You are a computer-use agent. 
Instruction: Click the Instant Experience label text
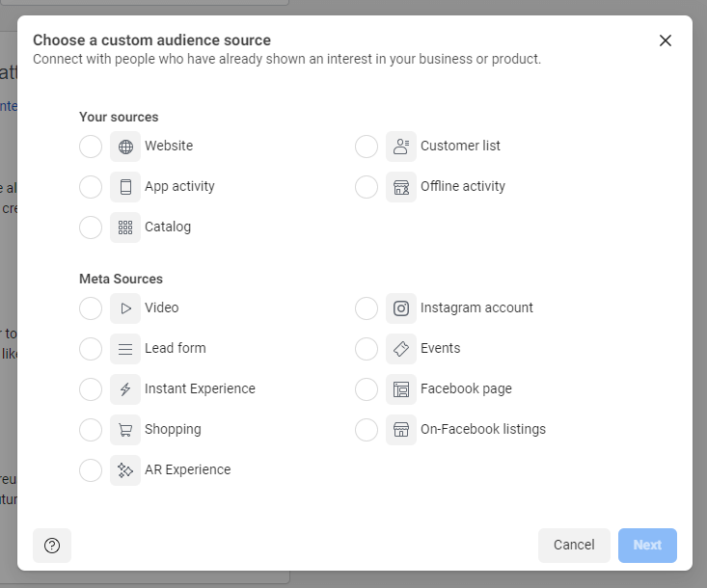[x=200, y=388]
